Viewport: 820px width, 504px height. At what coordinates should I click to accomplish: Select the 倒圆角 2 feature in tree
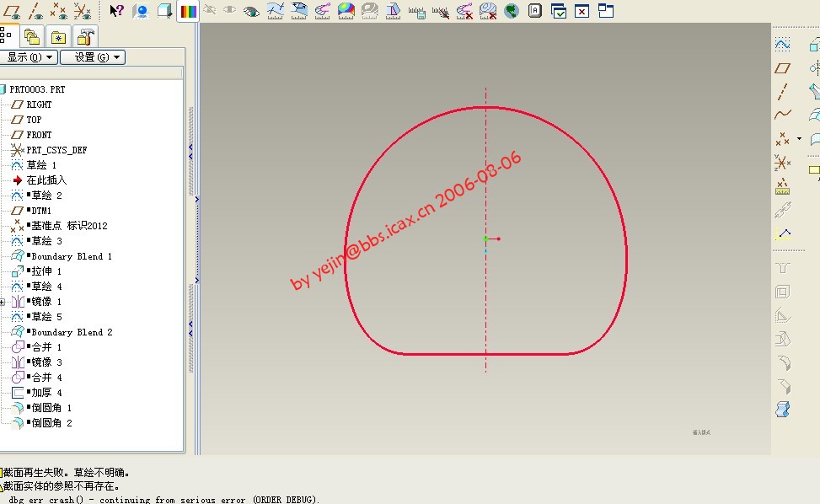point(51,423)
